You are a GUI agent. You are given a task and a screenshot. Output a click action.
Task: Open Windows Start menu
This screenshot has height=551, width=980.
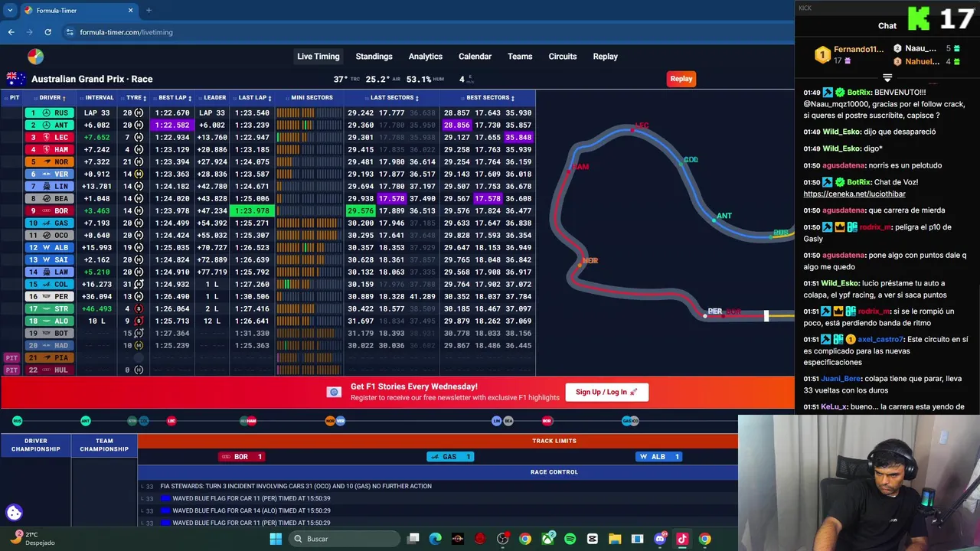[x=276, y=539]
